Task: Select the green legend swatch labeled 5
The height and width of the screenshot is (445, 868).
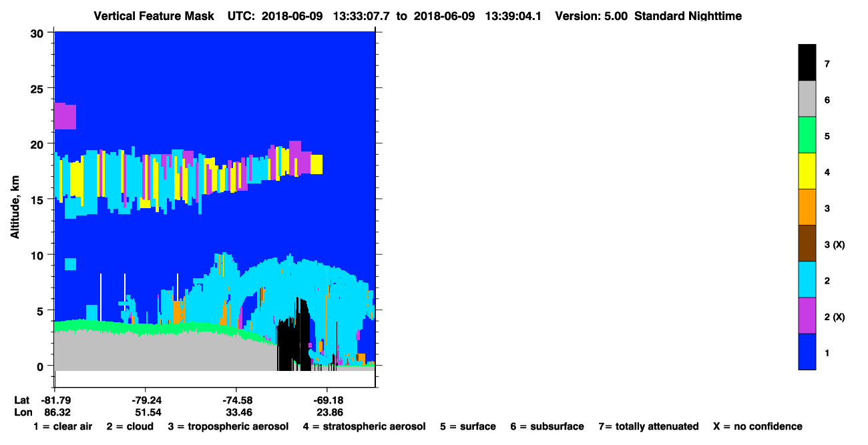Action: pyautogui.click(x=807, y=135)
